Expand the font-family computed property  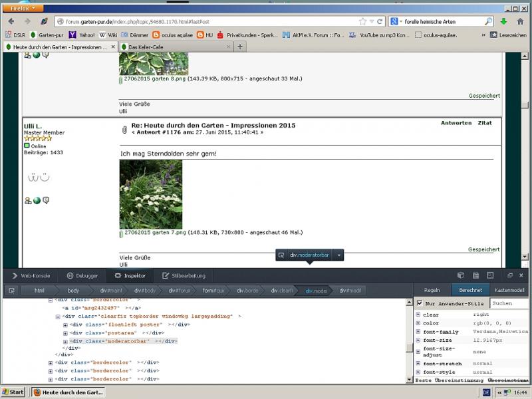[x=418, y=332]
